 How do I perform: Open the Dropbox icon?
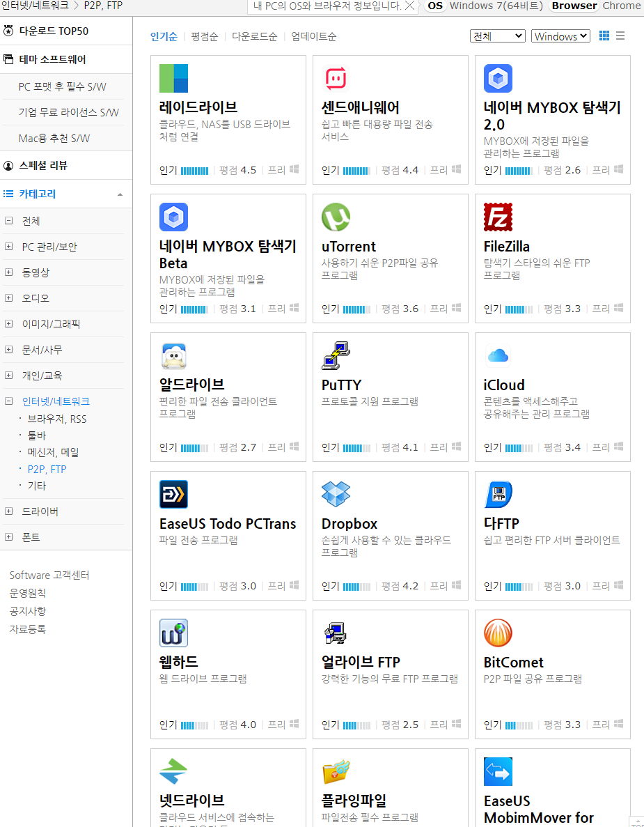click(x=336, y=495)
